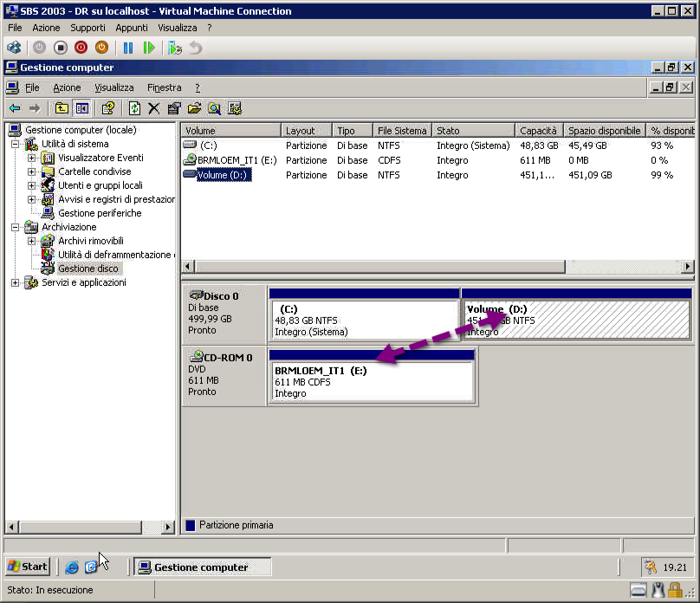Toggle the console tree show/hide icon
700x603 pixels.
click(x=82, y=108)
